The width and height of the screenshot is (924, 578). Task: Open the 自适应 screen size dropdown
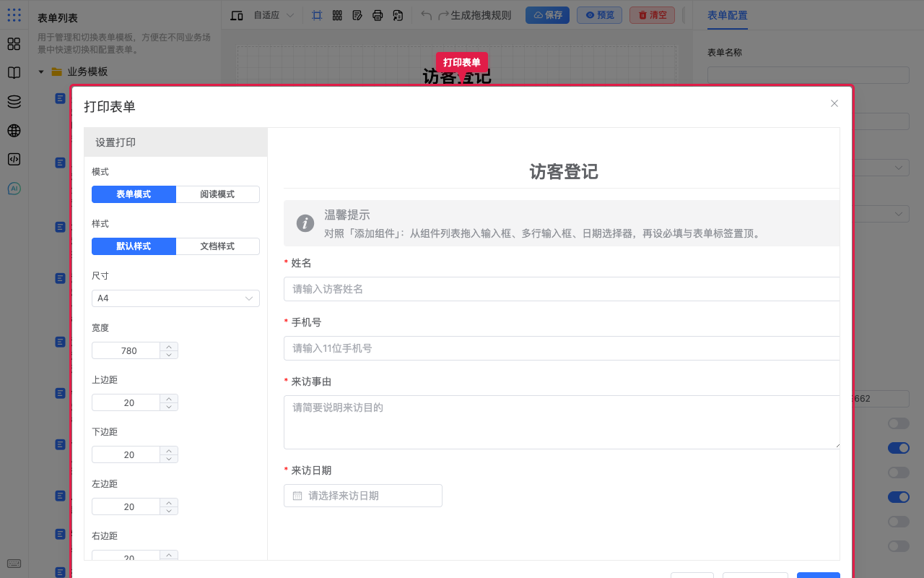click(274, 15)
